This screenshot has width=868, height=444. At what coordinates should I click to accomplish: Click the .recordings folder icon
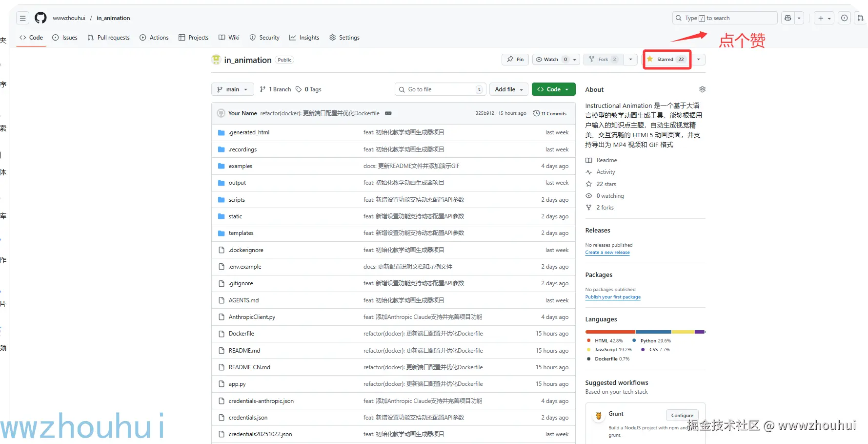click(x=222, y=149)
